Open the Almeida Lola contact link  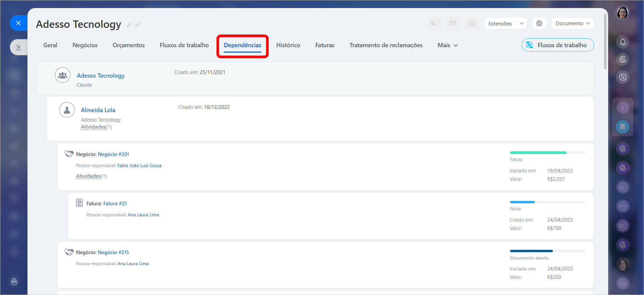point(98,110)
